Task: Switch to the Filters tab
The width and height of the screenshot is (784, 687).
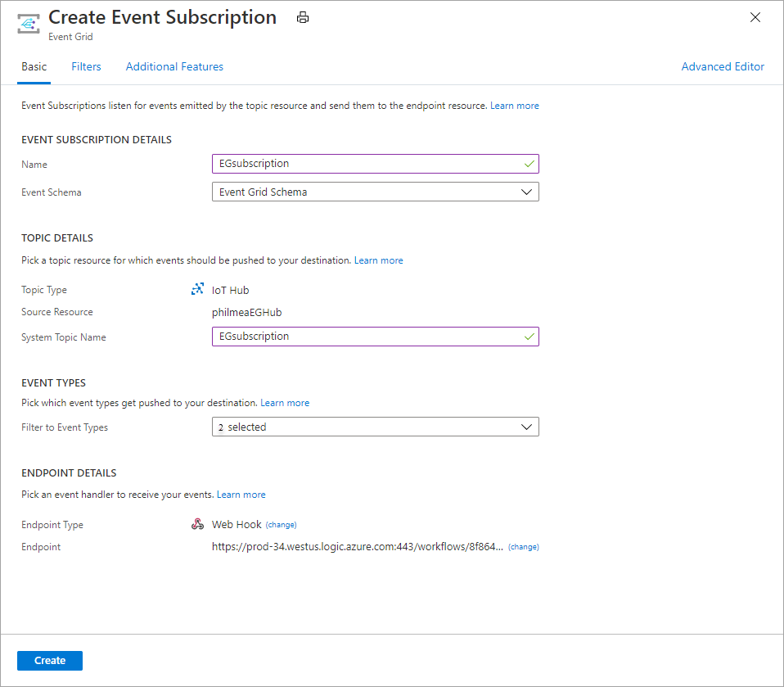Action: [x=86, y=67]
